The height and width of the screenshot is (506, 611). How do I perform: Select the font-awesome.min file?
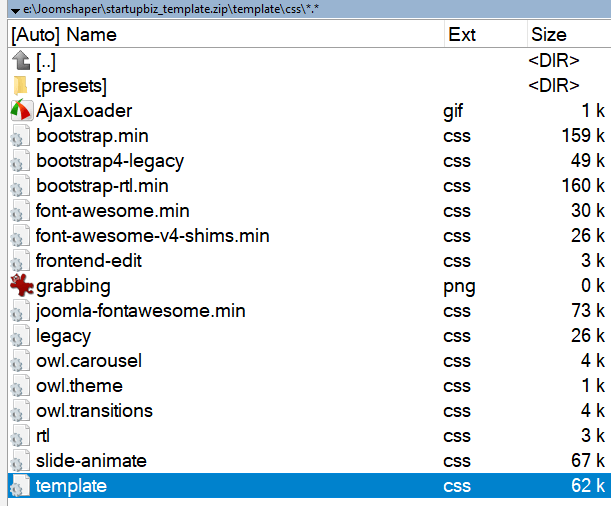click(112, 211)
